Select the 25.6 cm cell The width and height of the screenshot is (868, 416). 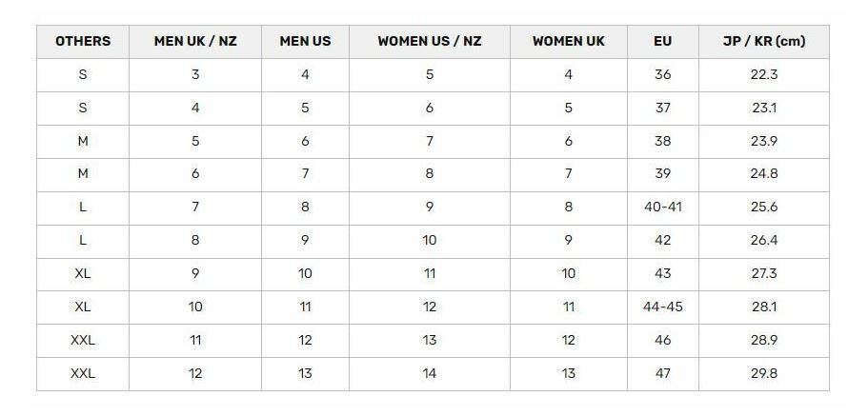[x=764, y=208]
